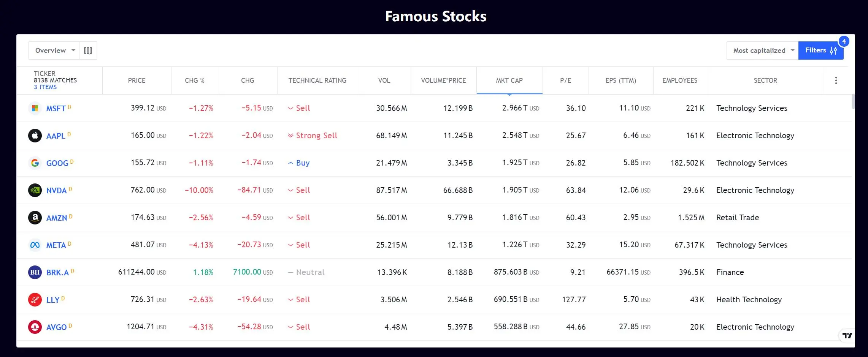
Task: Open the Filters button
Action: pyautogui.click(x=821, y=51)
